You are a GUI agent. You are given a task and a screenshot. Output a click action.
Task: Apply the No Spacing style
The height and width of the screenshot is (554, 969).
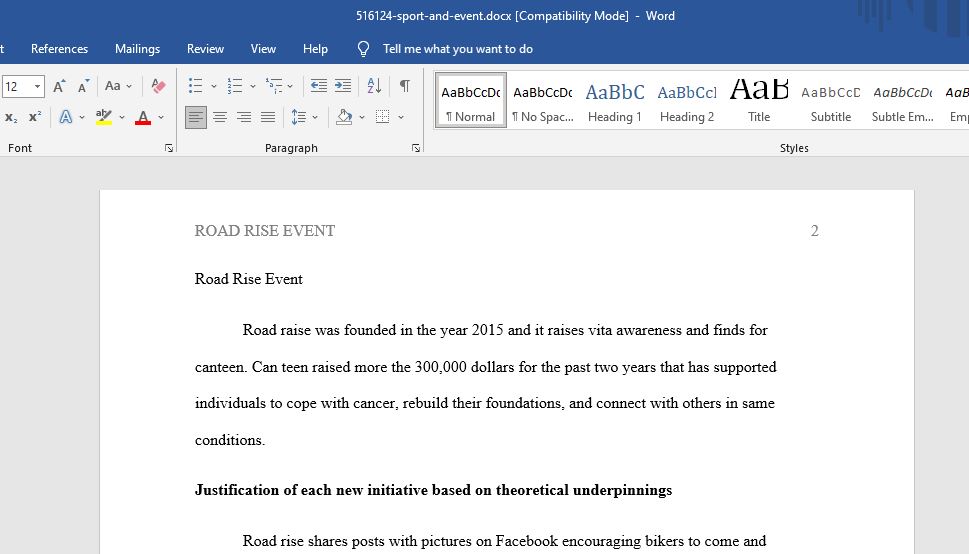(543, 101)
